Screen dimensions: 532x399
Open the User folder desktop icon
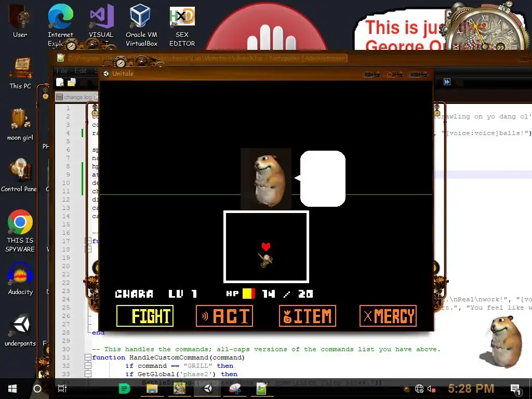tap(20, 20)
